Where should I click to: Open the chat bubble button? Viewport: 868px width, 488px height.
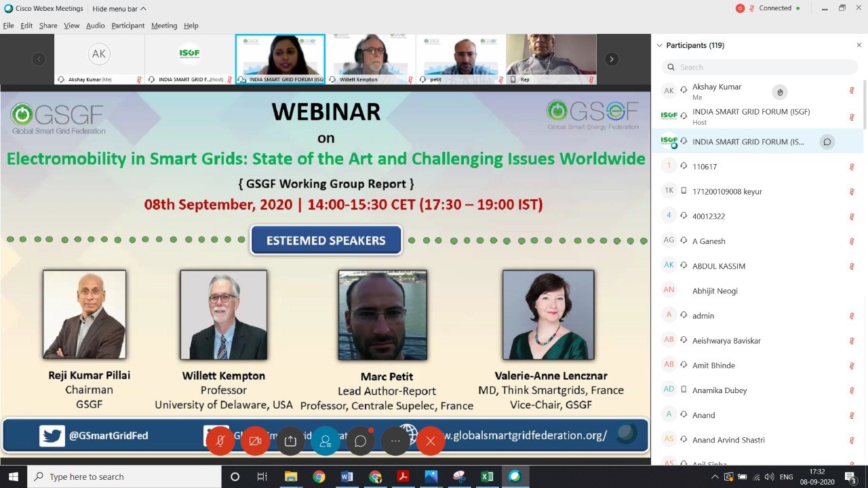pyautogui.click(x=361, y=441)
